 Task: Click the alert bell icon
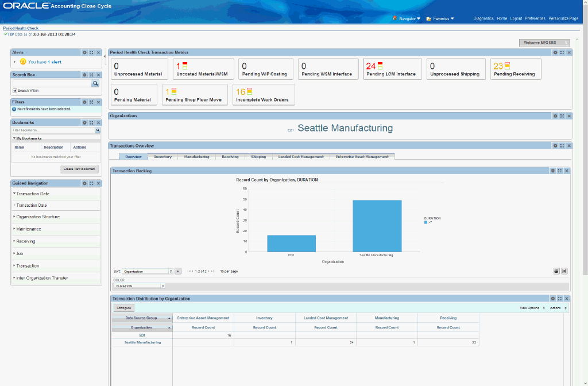pos(23,62)
